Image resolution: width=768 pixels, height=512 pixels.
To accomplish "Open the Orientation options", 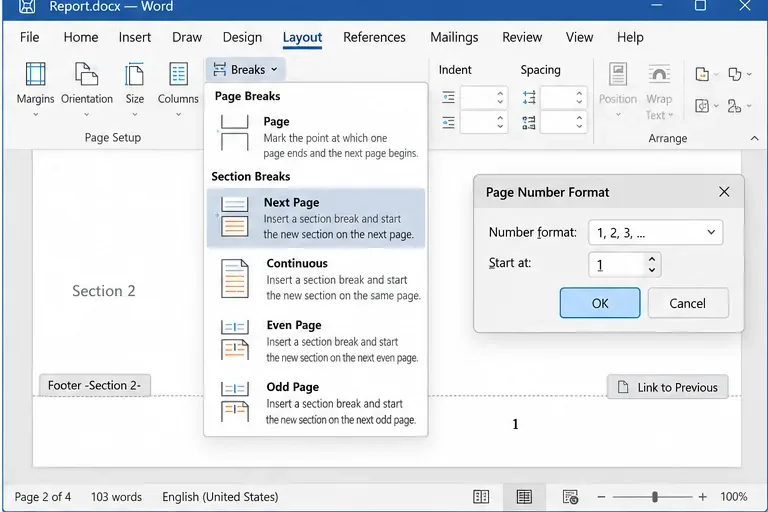I will (87, 89).
